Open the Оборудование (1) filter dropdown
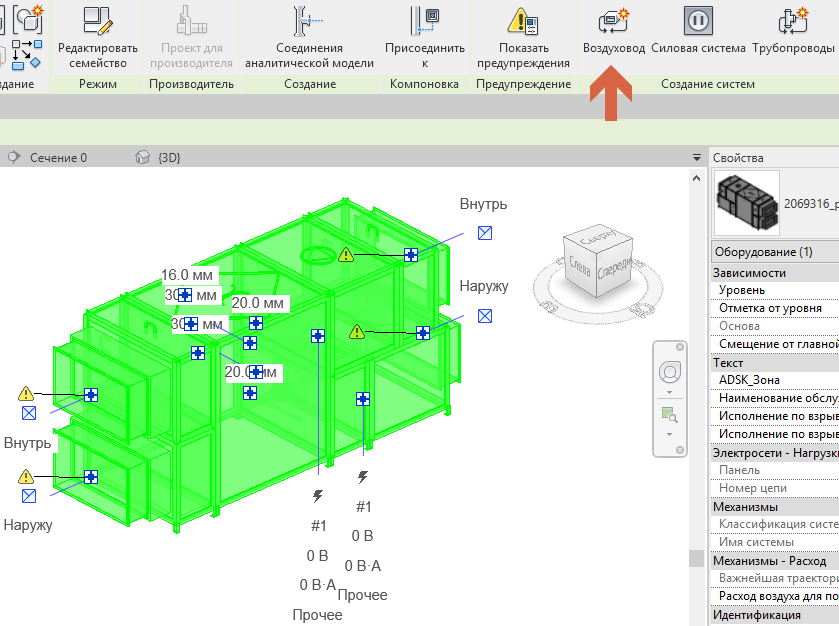The width and height of the screenshot is (839, 626). [x=775, y=251]
